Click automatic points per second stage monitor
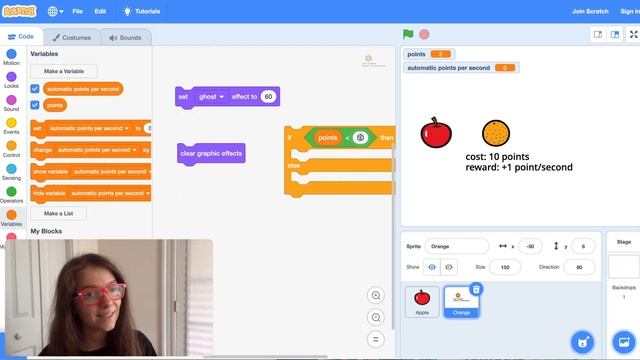Image resolution: width=640 pixels, height=360 pixels. [461, 68]
